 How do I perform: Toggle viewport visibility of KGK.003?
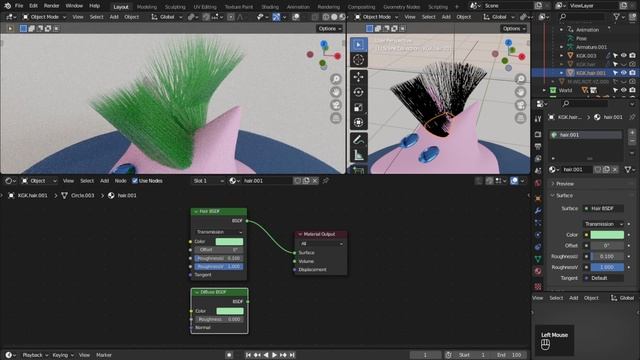click(624, 56)
